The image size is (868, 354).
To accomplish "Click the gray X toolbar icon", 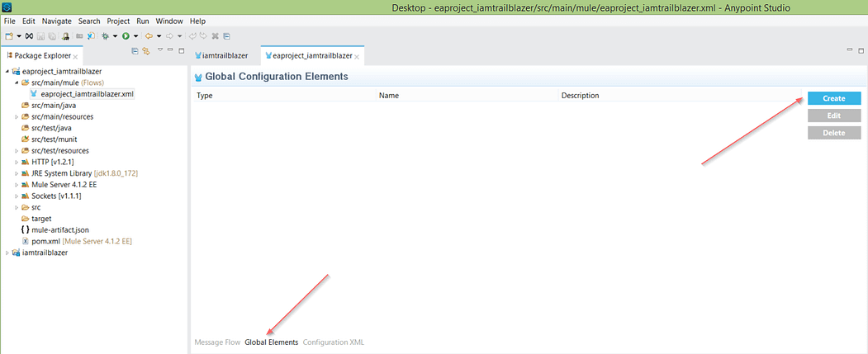I will click(x=215, y=36).
